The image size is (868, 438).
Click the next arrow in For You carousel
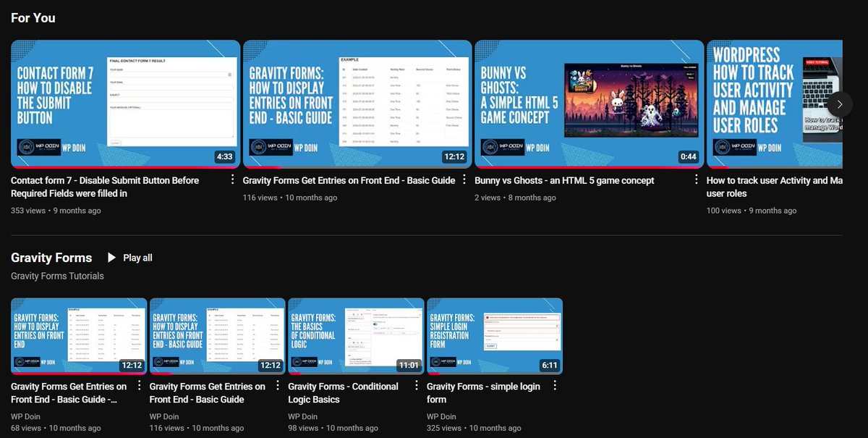(839, 104)
